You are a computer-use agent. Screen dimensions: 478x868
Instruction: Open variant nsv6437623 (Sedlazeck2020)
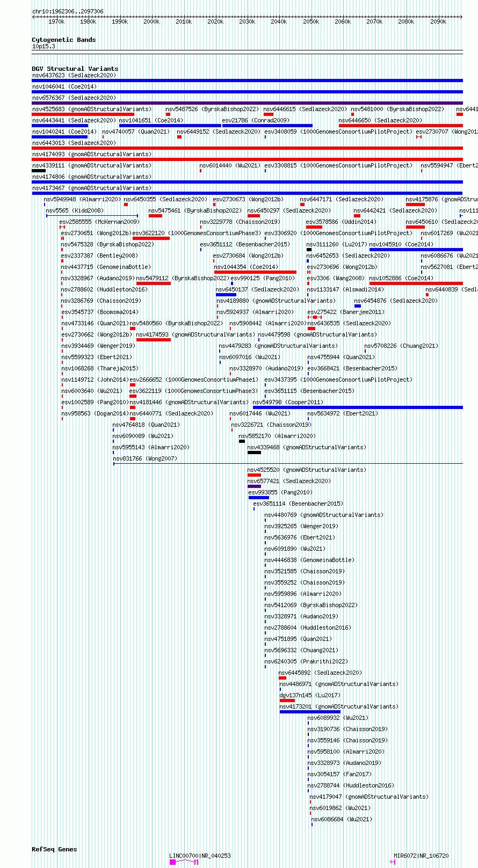click(74, 76)
